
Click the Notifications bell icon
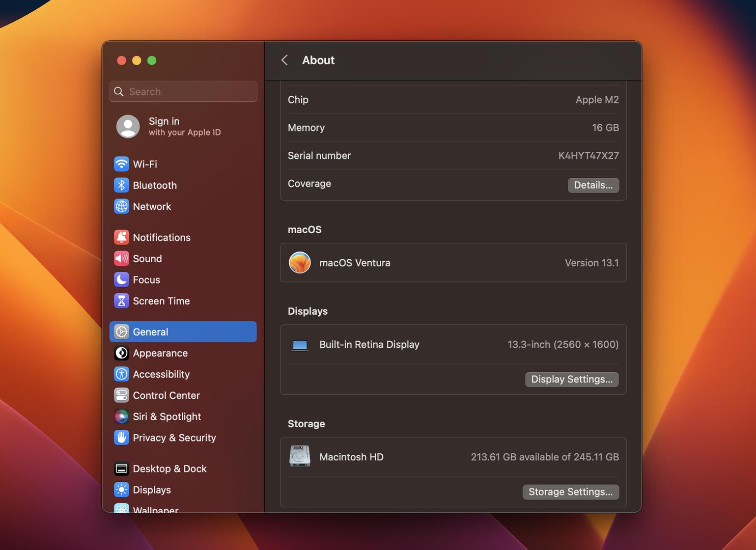tap(121, 237)
